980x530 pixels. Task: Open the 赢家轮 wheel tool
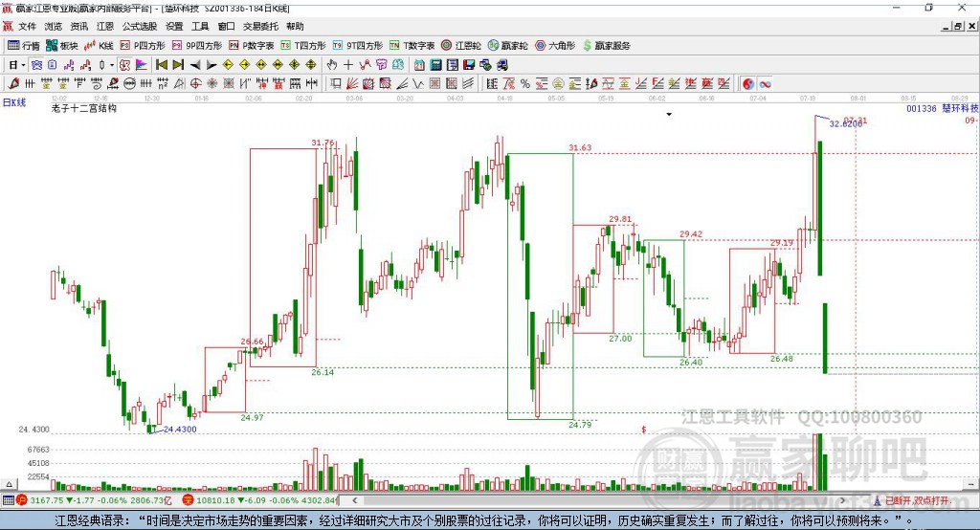[508, 46]
